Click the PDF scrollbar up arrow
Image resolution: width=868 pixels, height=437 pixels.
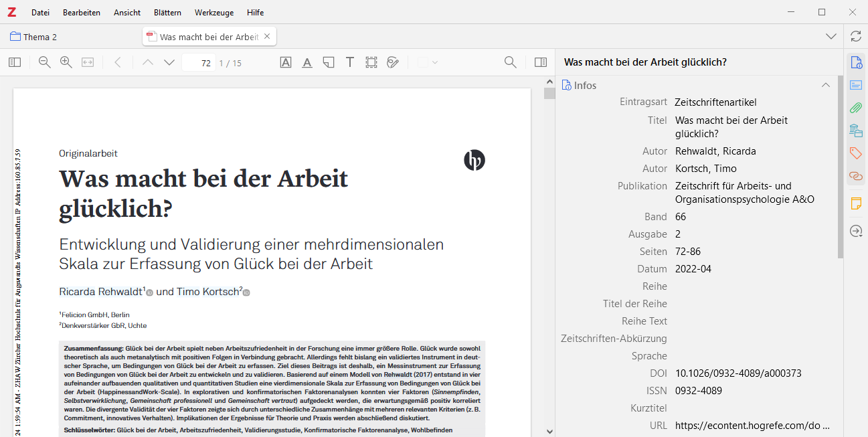pyautogui.click(x=549, y=82)
